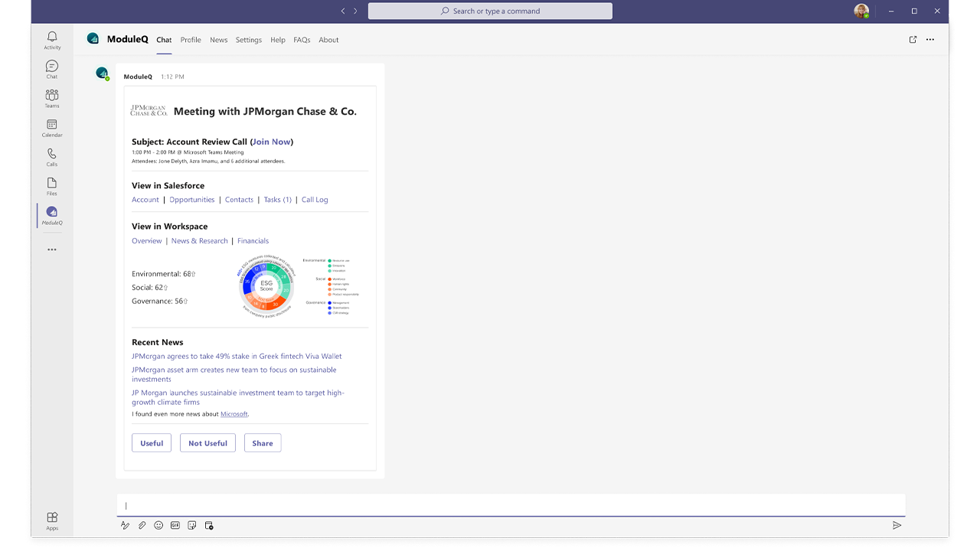Open more options ellipsis in app header
Viewport: 980px width, 551px height.
point(930,40)
